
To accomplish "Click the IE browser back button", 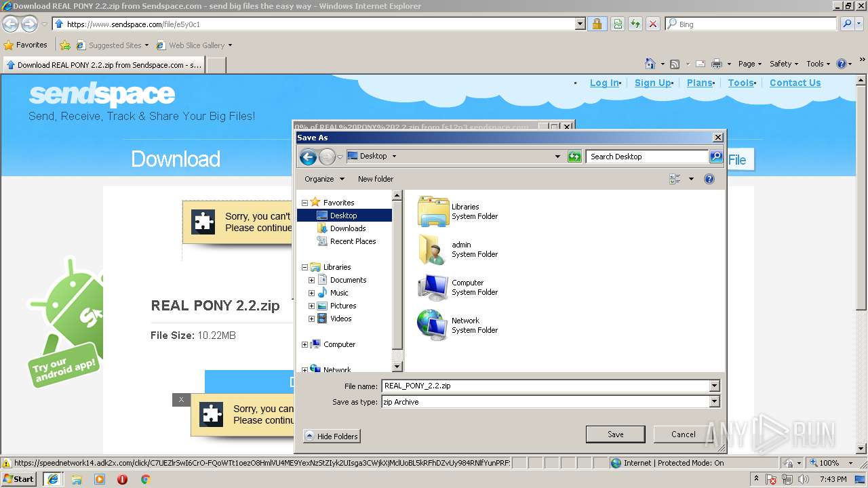I will coord(10,24).
